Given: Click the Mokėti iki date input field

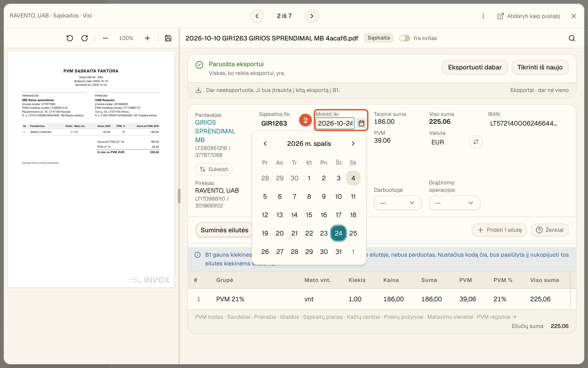Looking at the screenshot, I should coord(335,124).
